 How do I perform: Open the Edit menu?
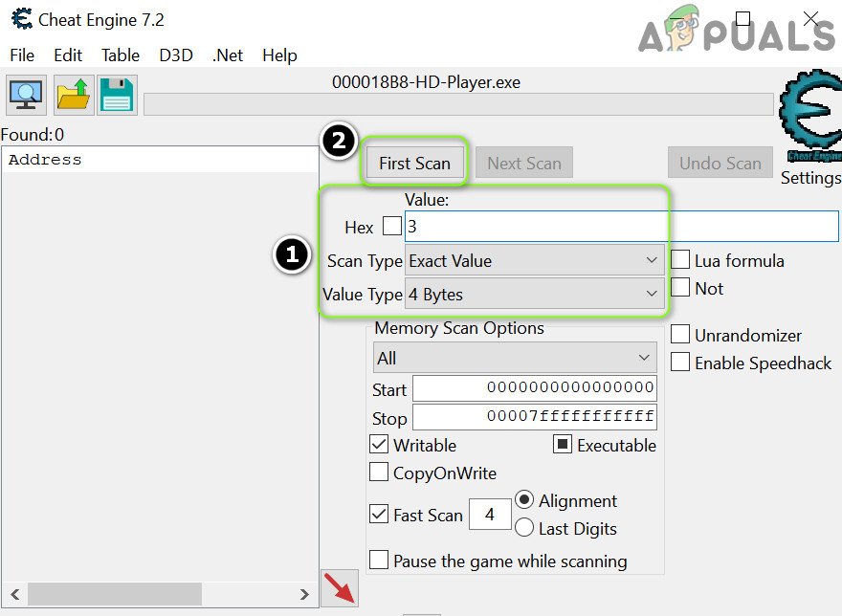[x=68, y=55]
